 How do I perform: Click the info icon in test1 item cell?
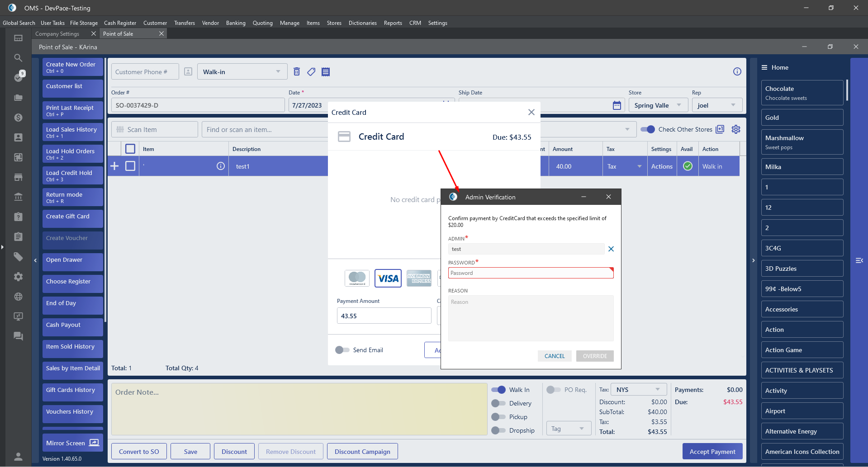[x=221, y=166]
